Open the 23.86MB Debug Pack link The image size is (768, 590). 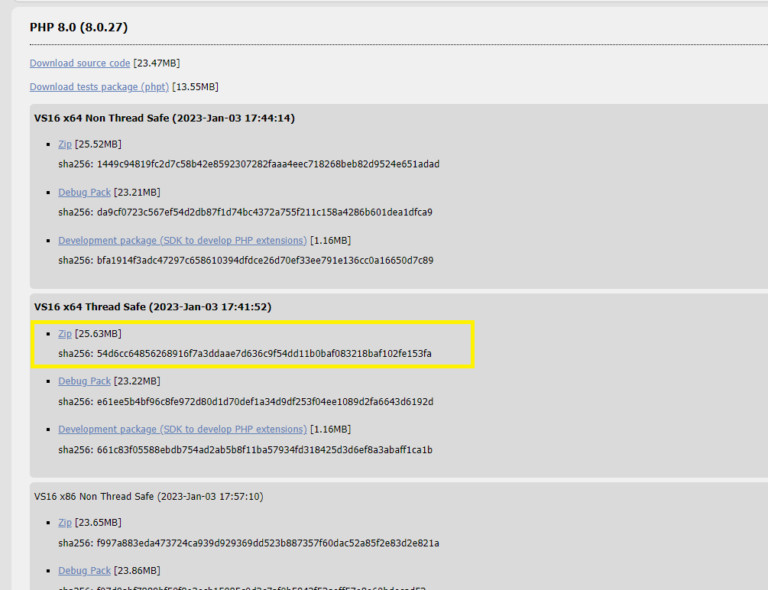(84, 570)
